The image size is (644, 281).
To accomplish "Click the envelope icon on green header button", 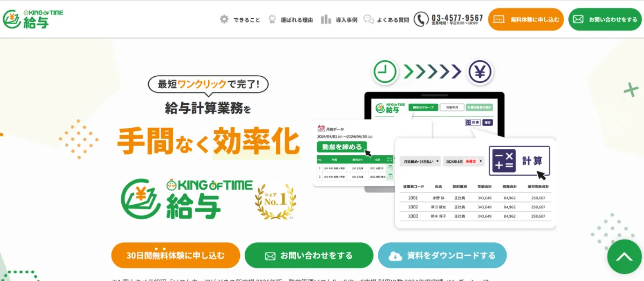I will coord(578,19).
